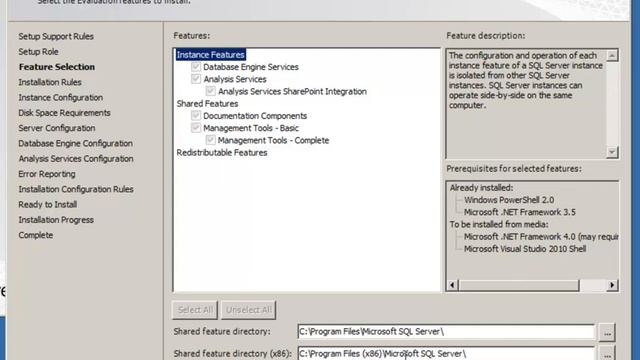Edit the Shared feature directory path field
The width and height of the screenshot is (640, 360).
(446, 332)
